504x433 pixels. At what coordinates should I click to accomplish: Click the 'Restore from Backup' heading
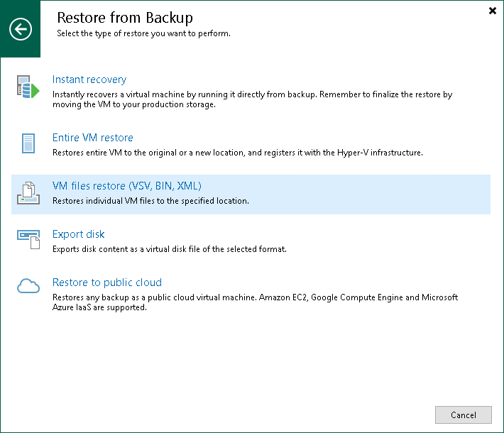click(x=124, y=17)
